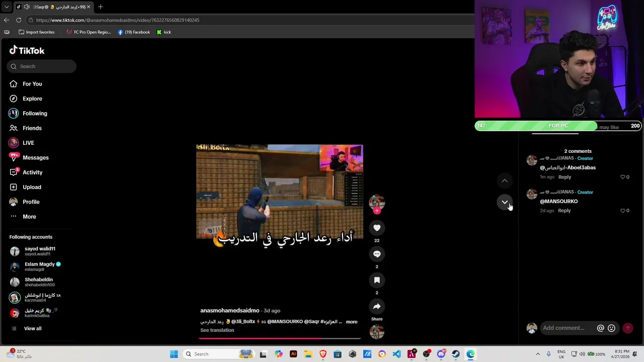The height and width of the screenshot is (362, 644).
Task: Open sayed walid11 following account
Action: (40, 251)
